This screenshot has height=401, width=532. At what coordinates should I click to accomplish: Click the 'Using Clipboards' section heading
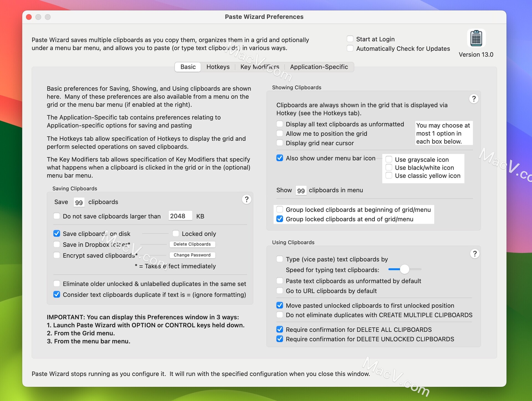pos(293,242)
